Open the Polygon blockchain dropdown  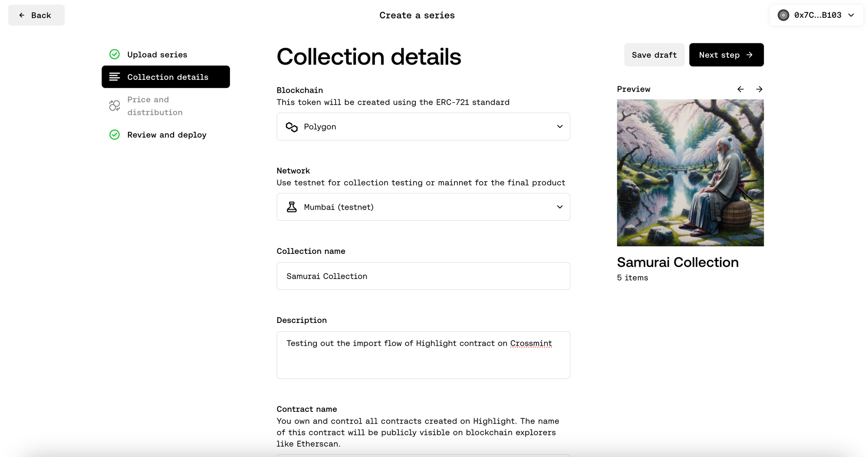pyautogui.click(x=423, y=126)
